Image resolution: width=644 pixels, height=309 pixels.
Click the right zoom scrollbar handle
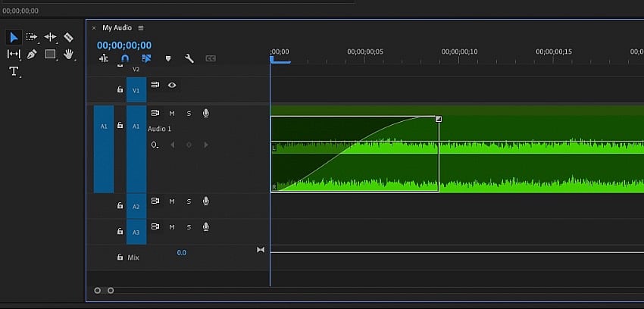pyautogui.click(x=111, y=291)
